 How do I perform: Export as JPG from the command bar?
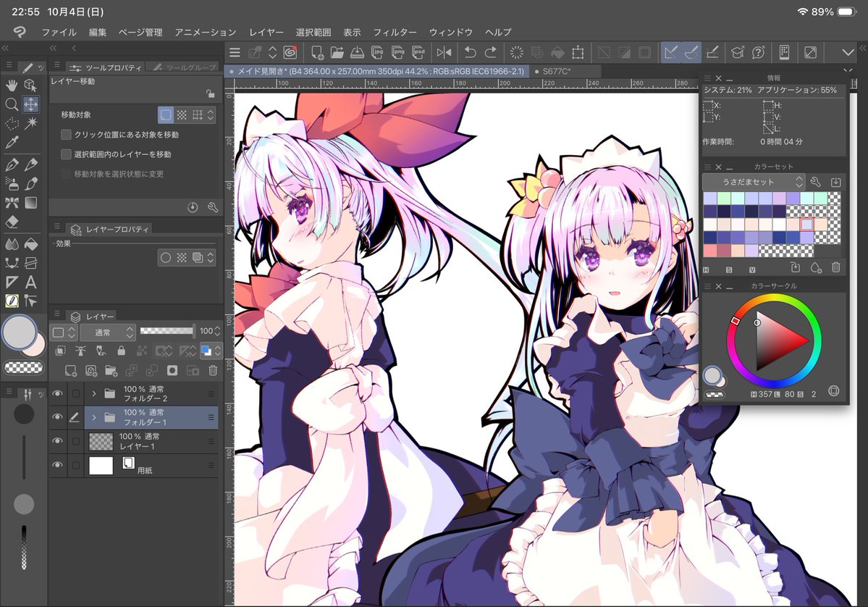(x=378, y=53)
